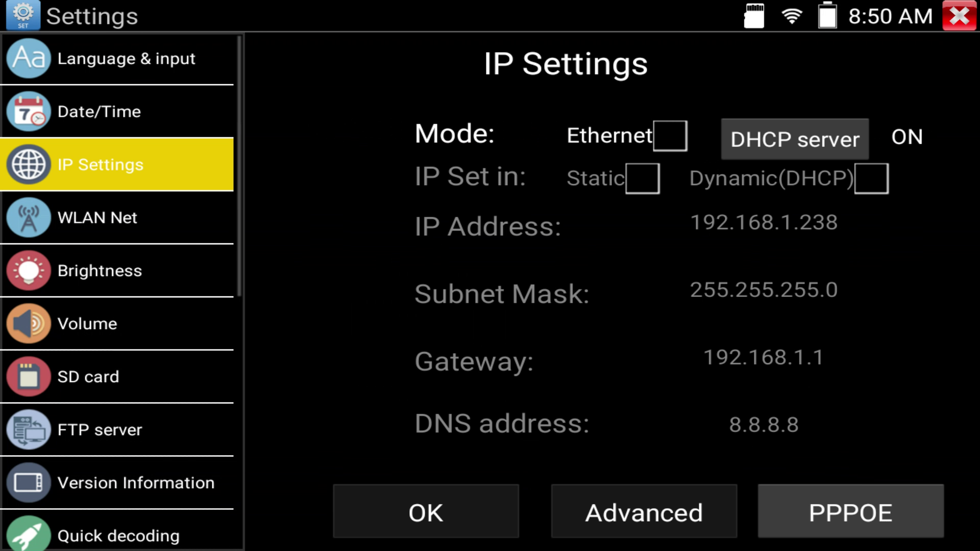Select the highlighted IP Settings menu item
Screen dimensions: 980x551
click(x=117, y=164)
